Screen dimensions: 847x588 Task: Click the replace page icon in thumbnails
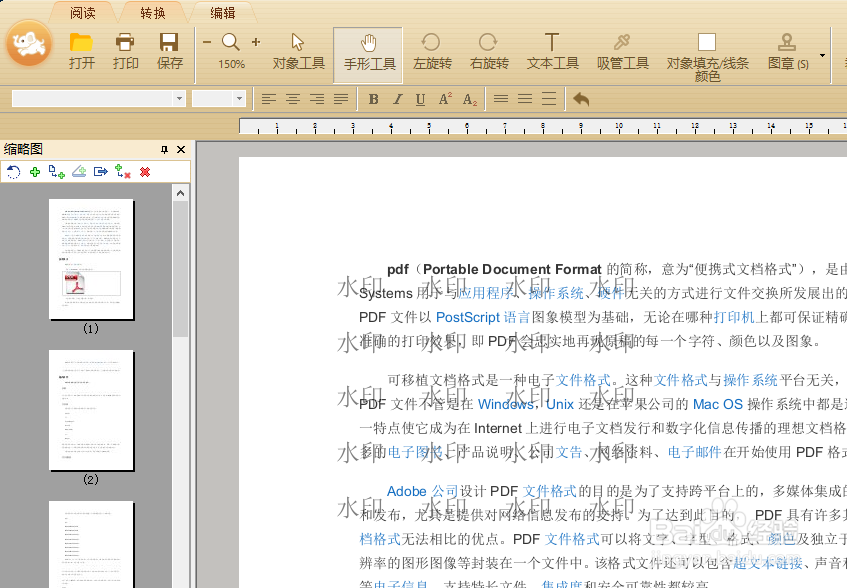click(x=79, y=172)
